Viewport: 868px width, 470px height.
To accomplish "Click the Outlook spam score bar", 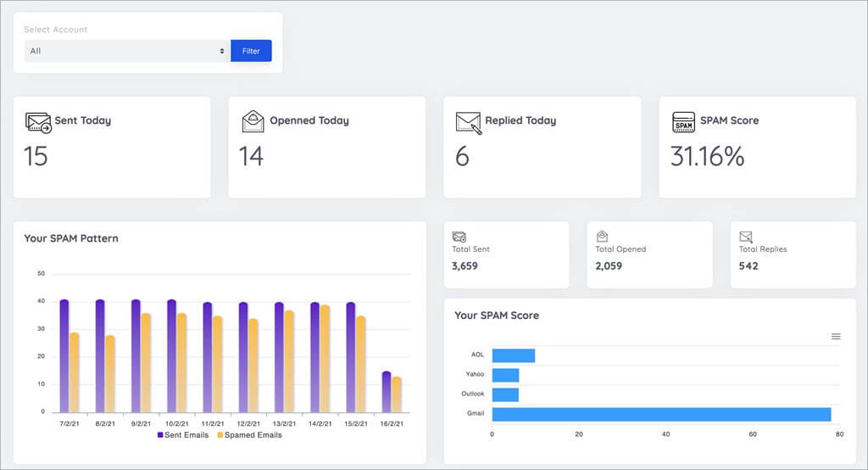I will [505, 394].
